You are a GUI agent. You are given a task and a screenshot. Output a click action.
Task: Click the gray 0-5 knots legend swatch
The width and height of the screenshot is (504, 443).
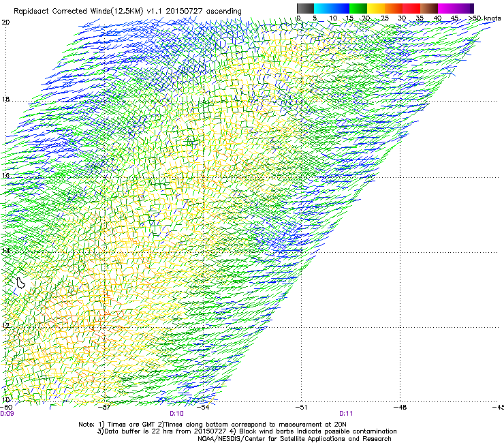click(x=305, y=8)
